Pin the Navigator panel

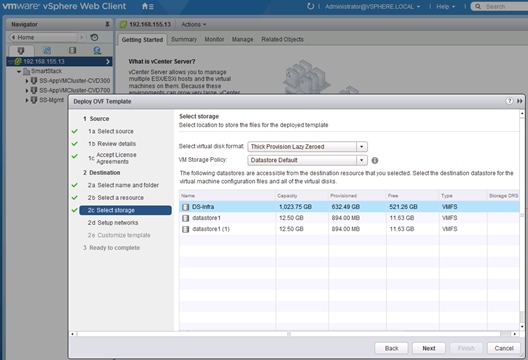point(107,24)
